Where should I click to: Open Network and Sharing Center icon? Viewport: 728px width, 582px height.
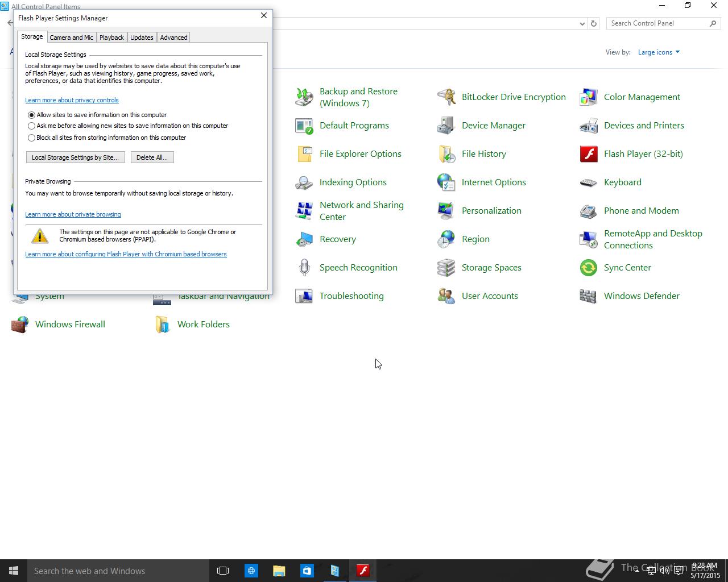[304, 211]
